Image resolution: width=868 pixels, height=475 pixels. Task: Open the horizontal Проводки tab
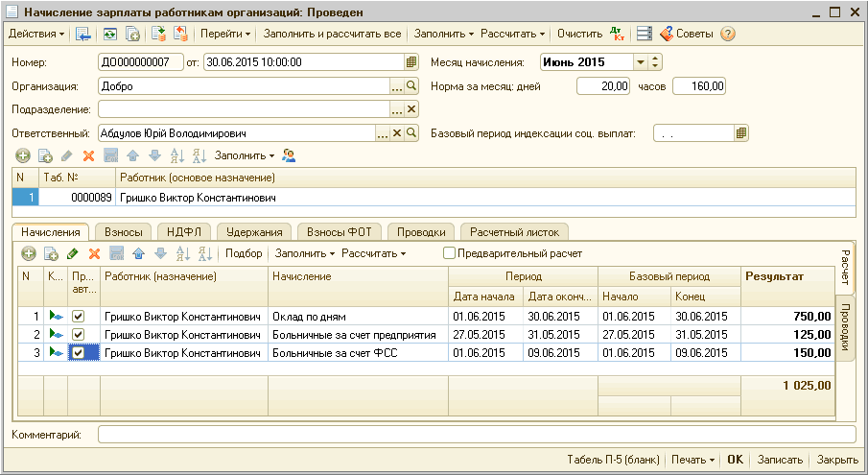(x=421, y=232)
